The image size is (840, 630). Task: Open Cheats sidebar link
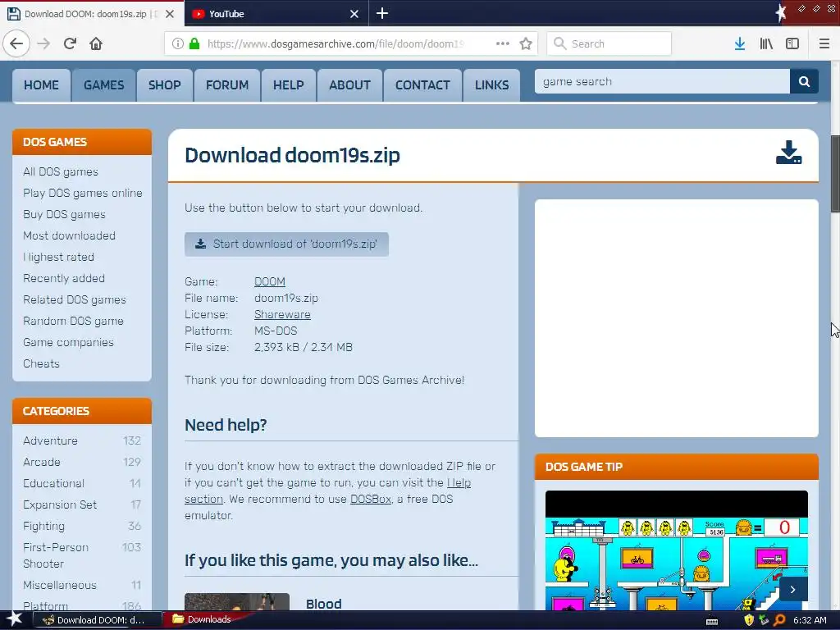[41, 363]
